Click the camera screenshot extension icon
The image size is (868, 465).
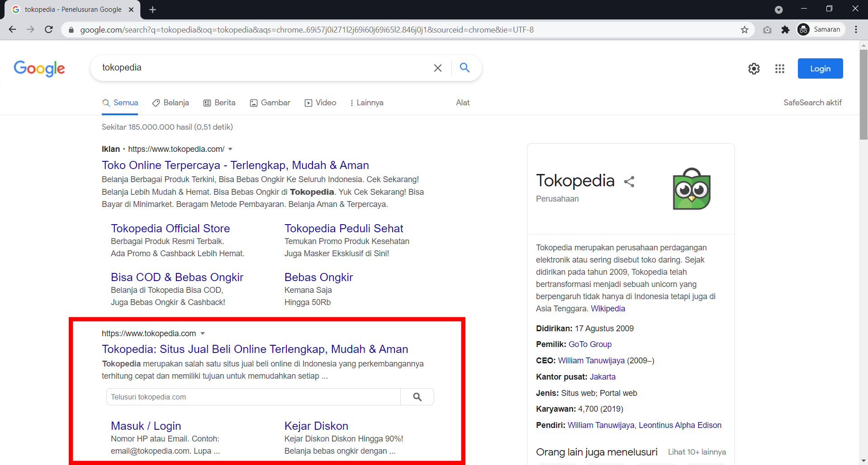pos(767,30)
